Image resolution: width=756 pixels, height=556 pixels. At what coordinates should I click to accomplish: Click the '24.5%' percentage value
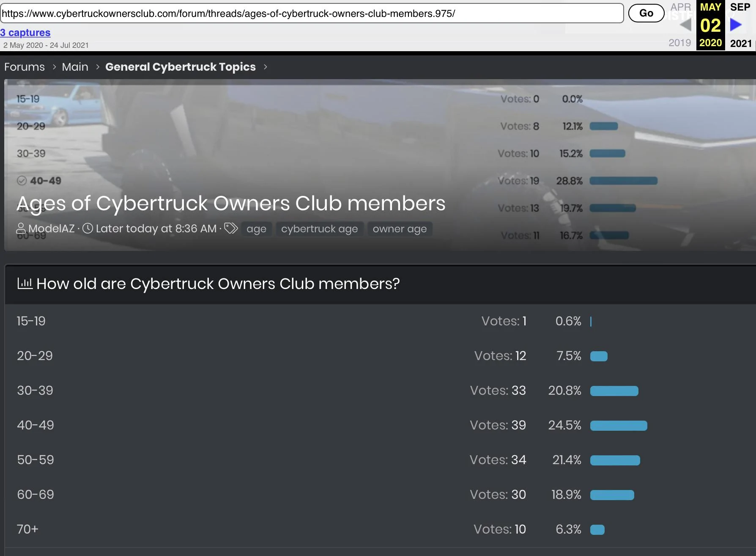pyautogui.click(x=565, y=425)
